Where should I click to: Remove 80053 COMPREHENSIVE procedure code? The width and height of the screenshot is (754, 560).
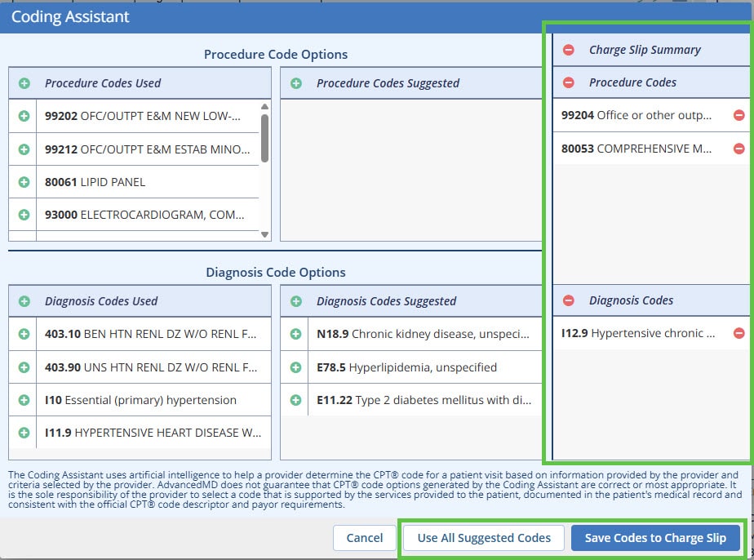739,149
